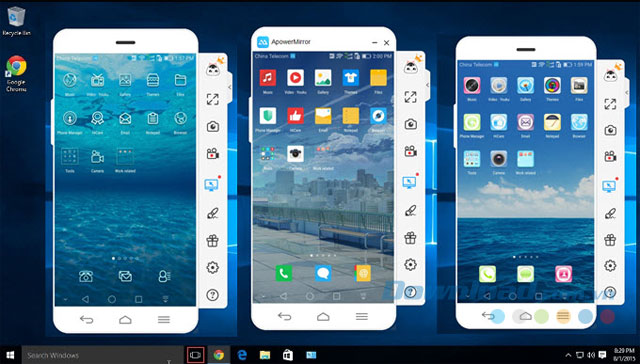The height and width of the screenshot is (364, 640).
Task: Open the Files app in the left underwater phone
Action: (180, 80)
